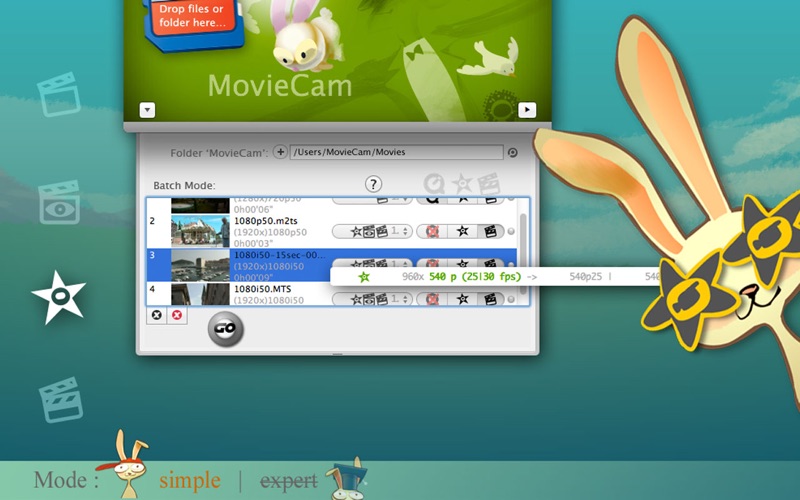This screenshot has width=800, height=500.
Task: Click '540p25' in the popup
Action: (x=585, y=277)
